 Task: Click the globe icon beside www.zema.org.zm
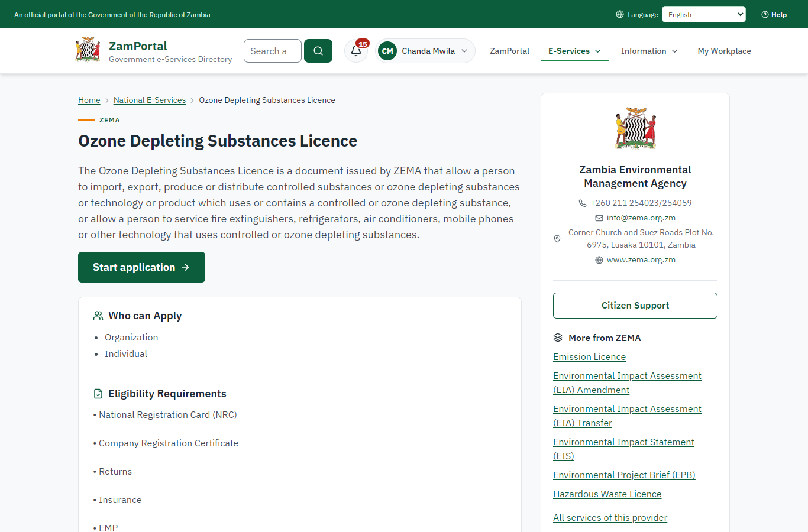pos(599,260)
